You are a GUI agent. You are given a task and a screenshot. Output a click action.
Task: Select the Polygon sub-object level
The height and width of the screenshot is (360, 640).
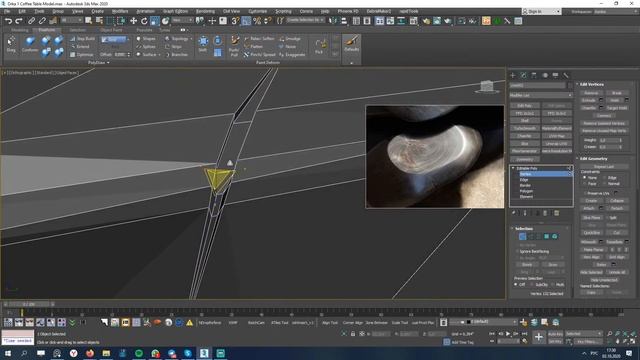click(x=527, y=191)
